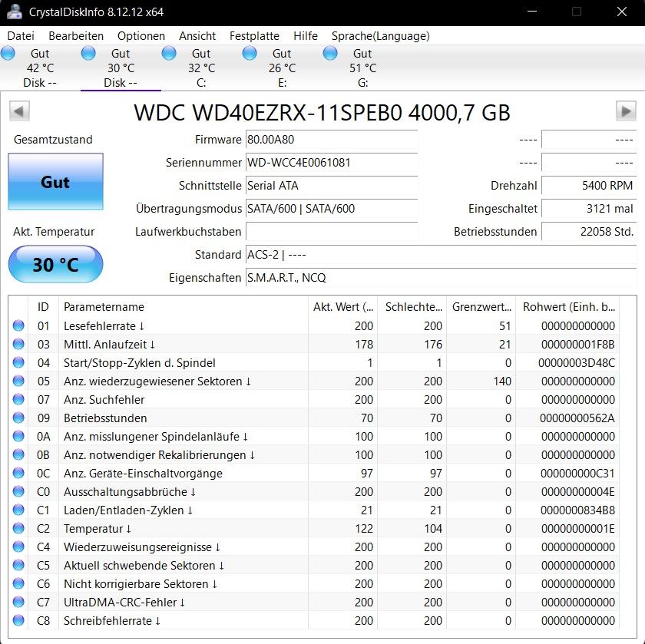645x644 pixels.
Task: Click status icon of Aktuell schwebende Sektoren
Action: (x=18, y=565)
